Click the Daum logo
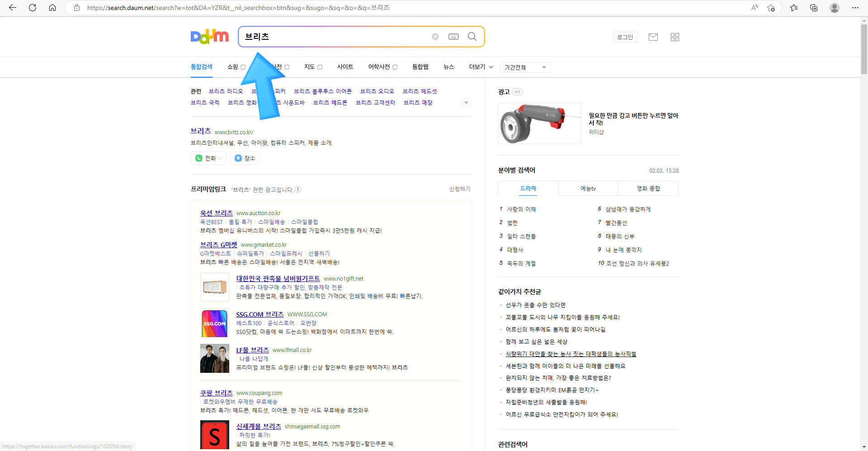 210,37
